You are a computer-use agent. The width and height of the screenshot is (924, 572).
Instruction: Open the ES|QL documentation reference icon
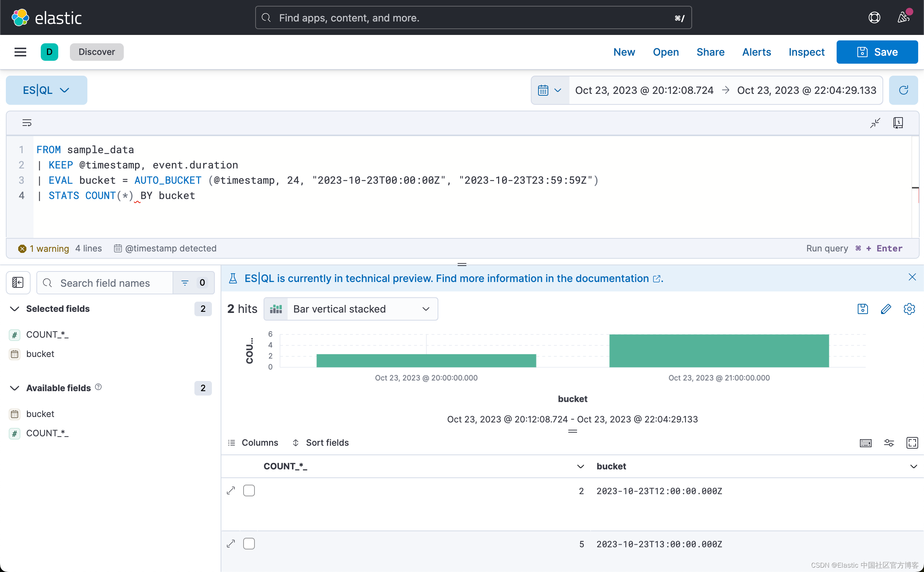click(x=898, y=123)
